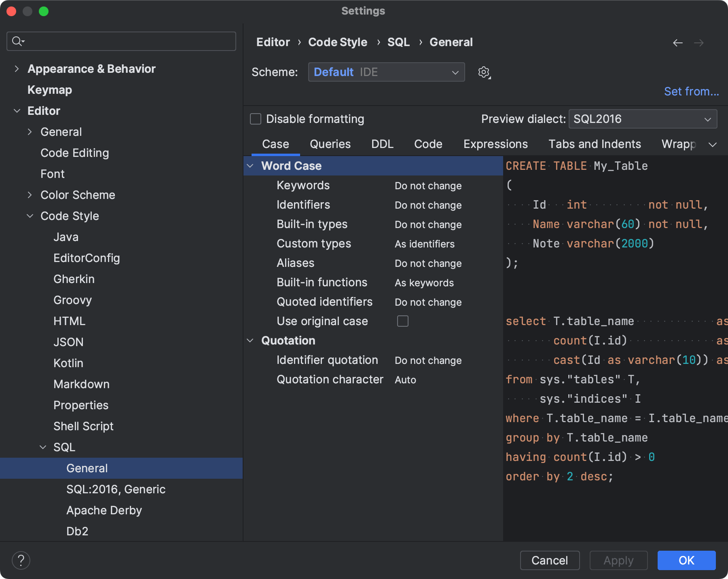This screenshot has width=728, height=579.
Task: Open the Preview dialect dropdown
Action: pos(642,119)
